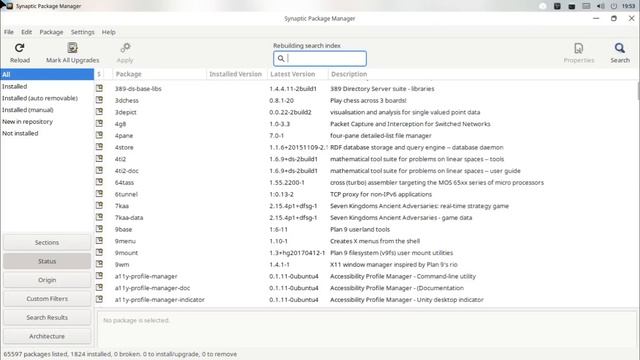Focus the quick filter search field
640x360 pixels.
(x=320, y=59)
